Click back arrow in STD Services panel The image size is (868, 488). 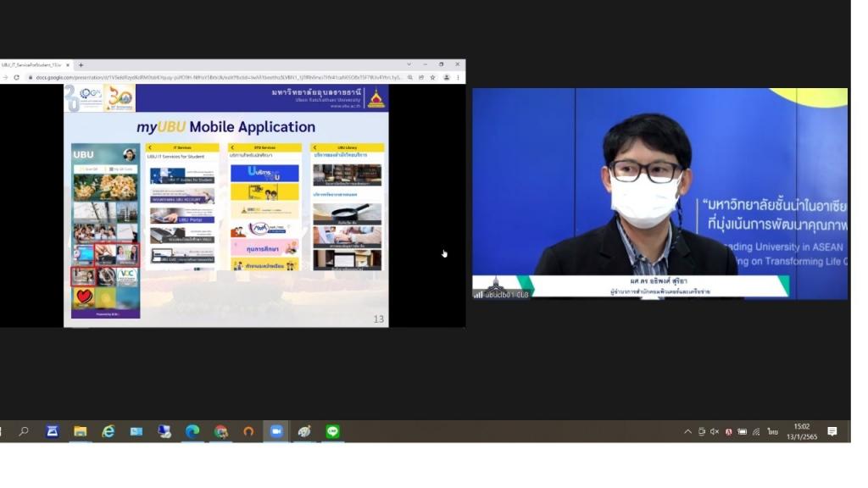tap(232, 147)
